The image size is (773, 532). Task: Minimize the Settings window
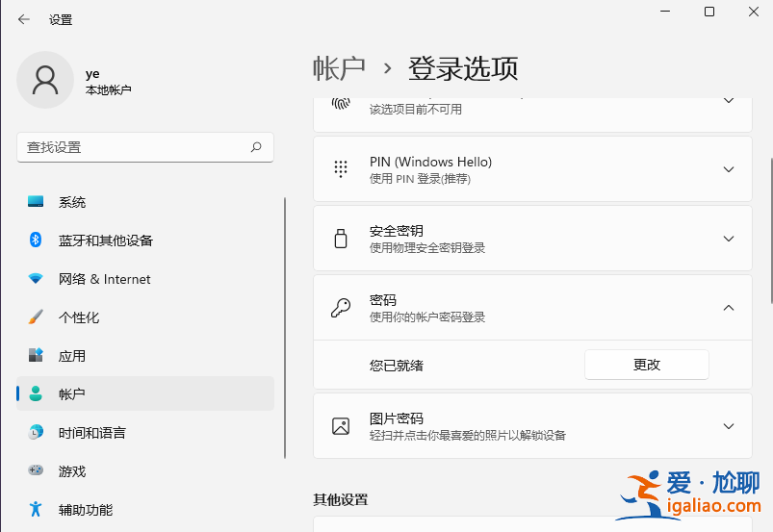click(665, 12)
